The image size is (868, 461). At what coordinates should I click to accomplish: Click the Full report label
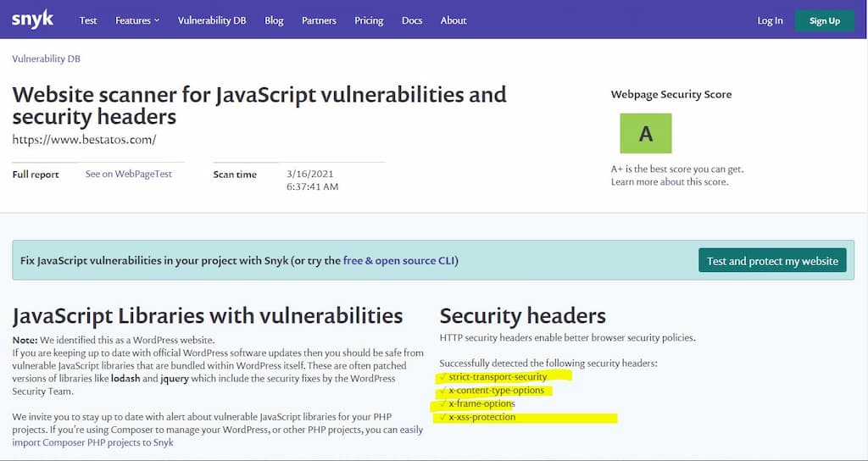[x=36, y=175]
